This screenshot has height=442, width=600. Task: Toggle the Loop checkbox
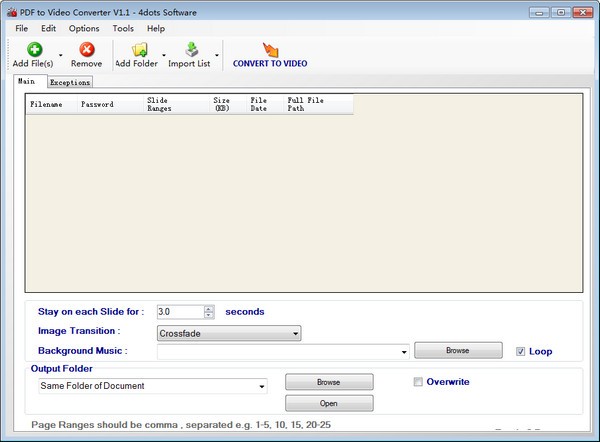coord(520,351)
